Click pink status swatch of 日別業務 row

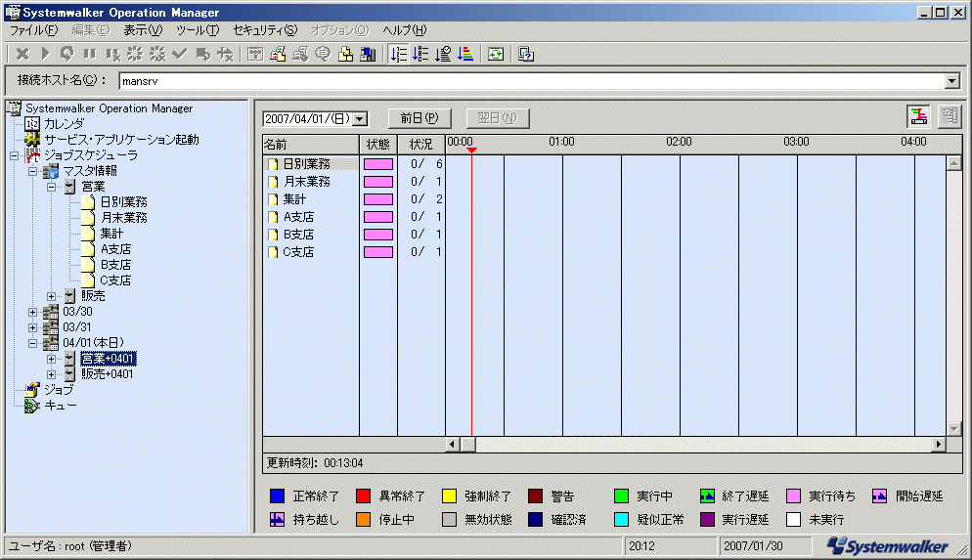click(x=378, y=164)
